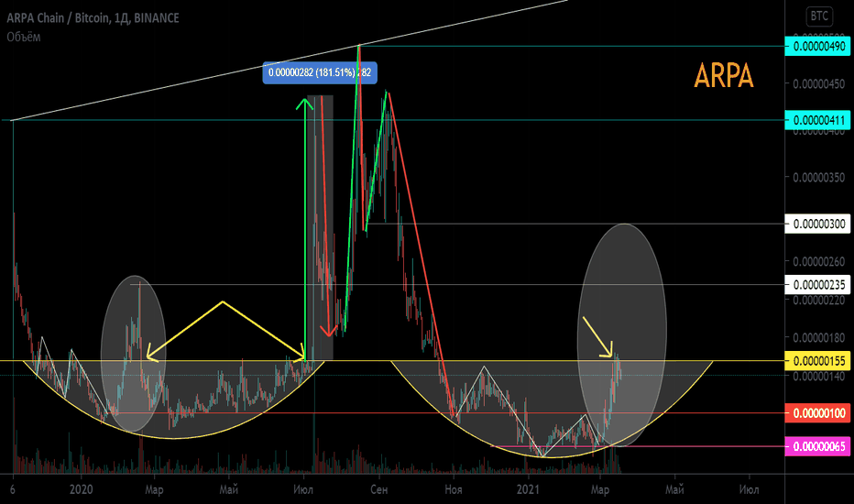Select the blue 0.00000282 (181.51%) measurement tooltip

[320, 72]
